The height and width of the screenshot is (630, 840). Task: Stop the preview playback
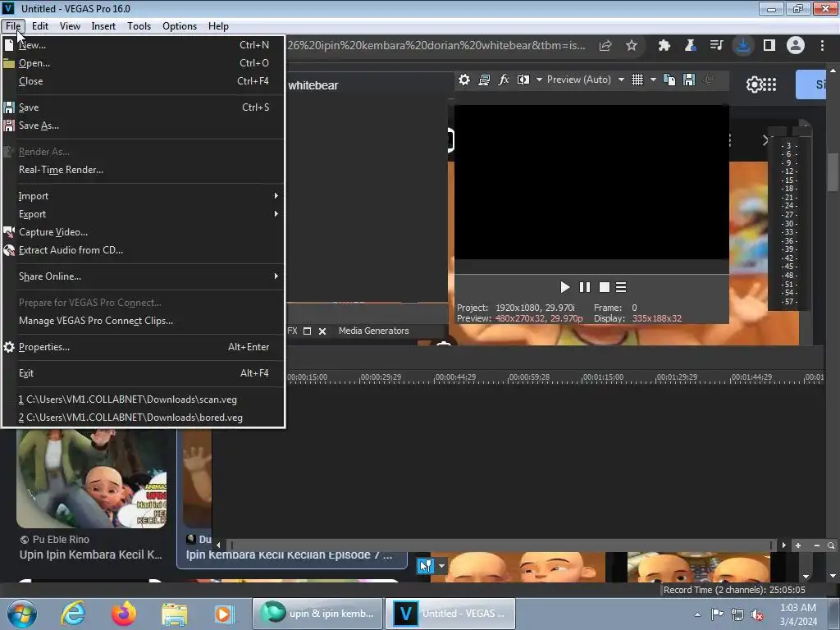click(x=605, y=287)
